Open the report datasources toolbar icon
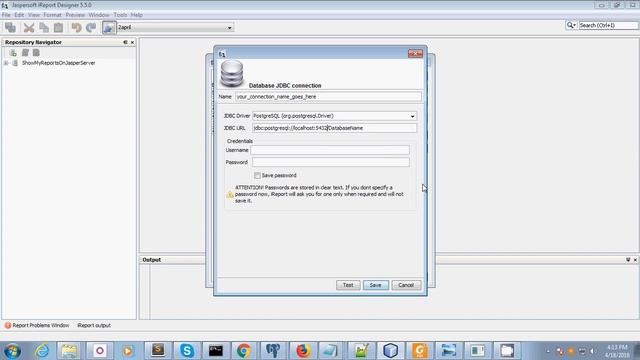640x360 pixels. pyautogui.click(x=109, y=27)
